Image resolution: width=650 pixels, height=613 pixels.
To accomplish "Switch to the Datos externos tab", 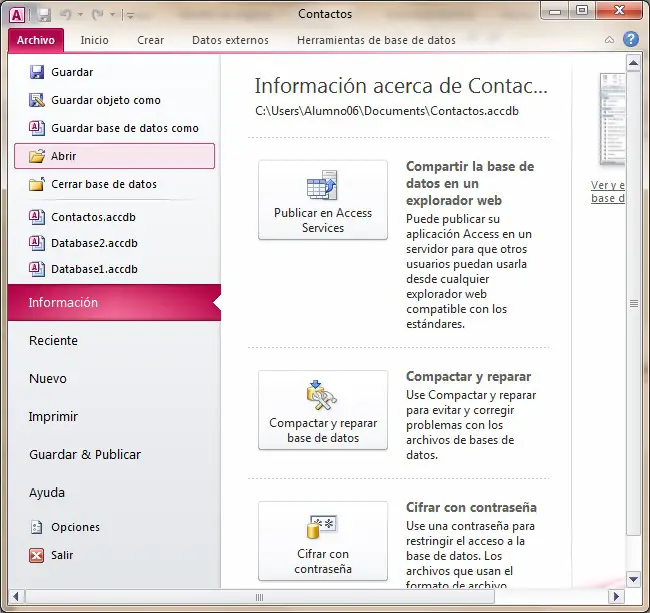I will pos(230,40).
